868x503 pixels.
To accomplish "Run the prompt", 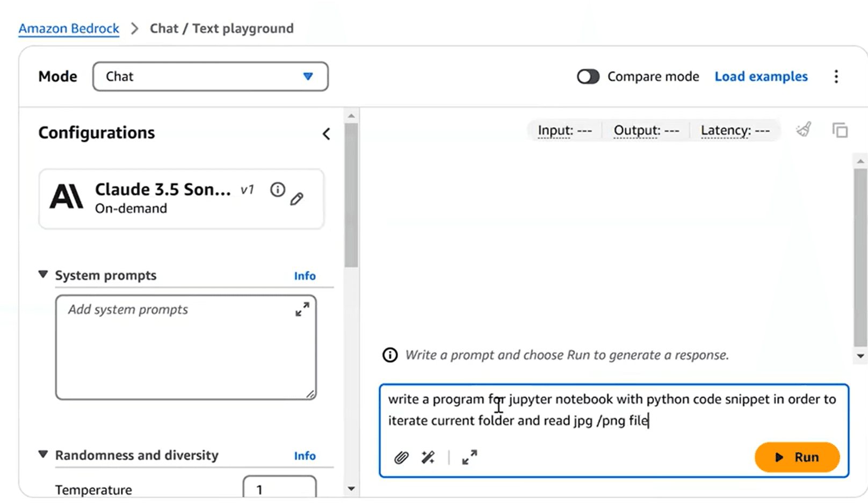I will click(797, 457).
